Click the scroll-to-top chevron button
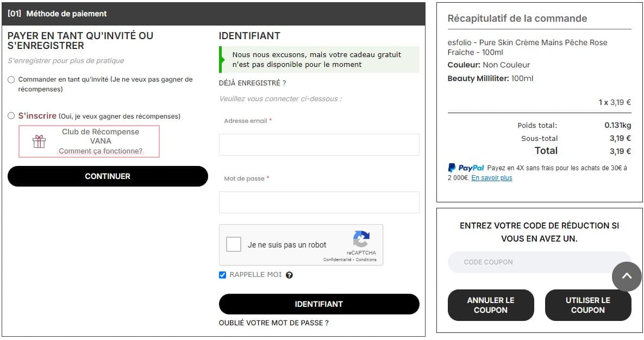The width and height of the screenshot is (644, 340). pyautogui.click(x=627, y=276)
